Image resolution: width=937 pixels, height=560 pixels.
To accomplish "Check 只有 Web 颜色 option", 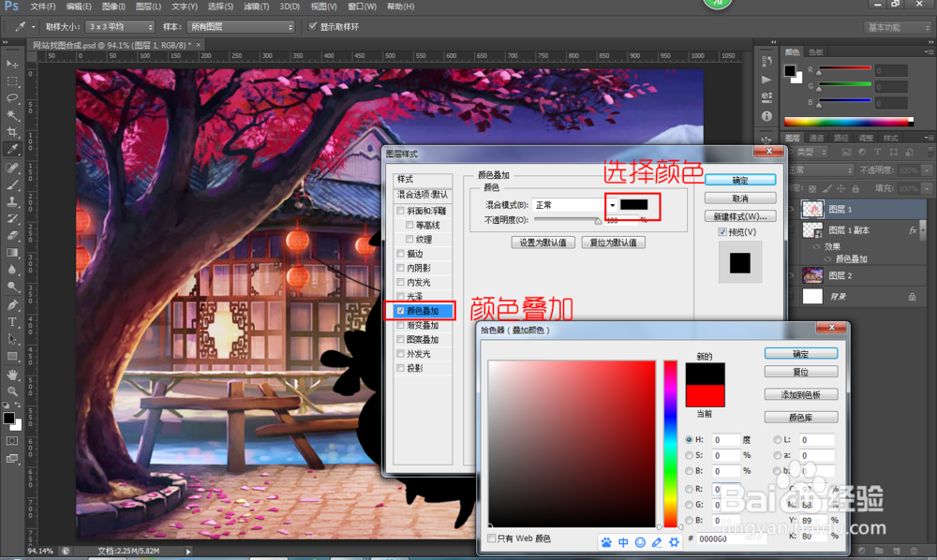I will click(491, 538).
